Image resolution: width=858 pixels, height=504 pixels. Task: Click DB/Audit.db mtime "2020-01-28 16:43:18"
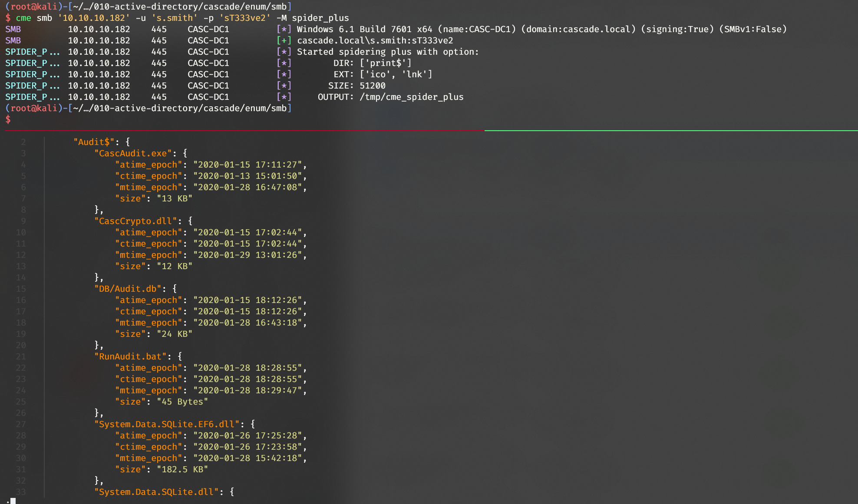[x=247, y=323]
